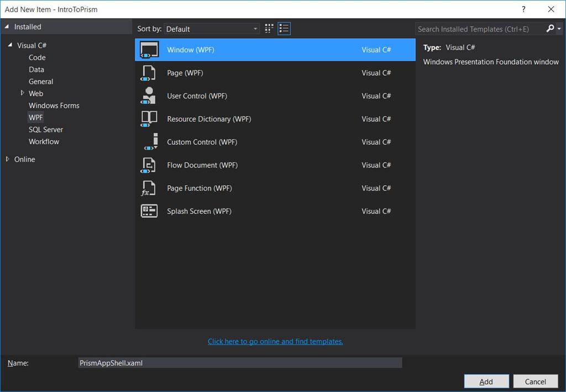Click the Splash Screen (WPF) icon
The width and height of the screenshot is (566, 392).
click(149, 211)
